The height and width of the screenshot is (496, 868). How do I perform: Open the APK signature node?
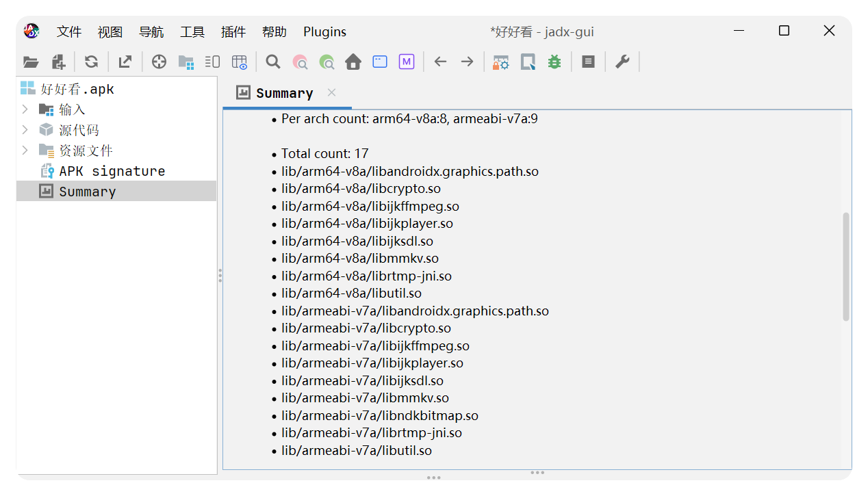[102, 171]
